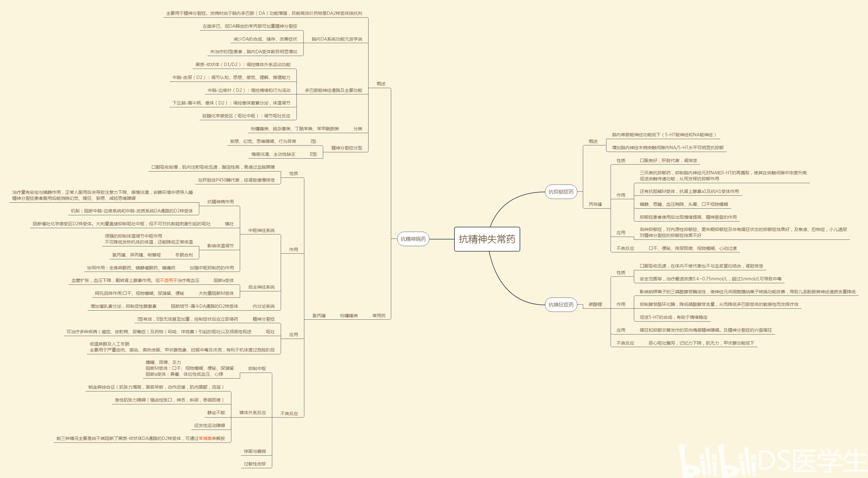Click the 丙咪嗪 node
Viewport: 868px width, 478px height.
click(x=595, y=204)
